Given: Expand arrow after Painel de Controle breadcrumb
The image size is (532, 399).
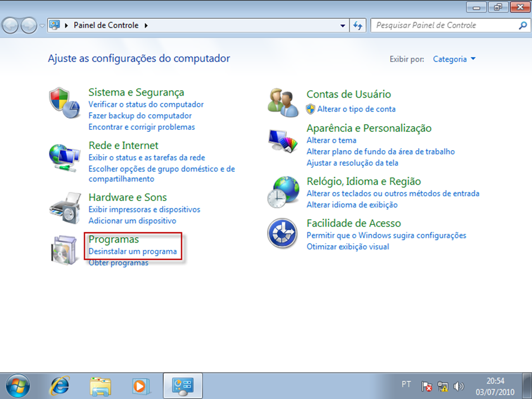Looking at the screenshot, I should [x=146, y=25].
